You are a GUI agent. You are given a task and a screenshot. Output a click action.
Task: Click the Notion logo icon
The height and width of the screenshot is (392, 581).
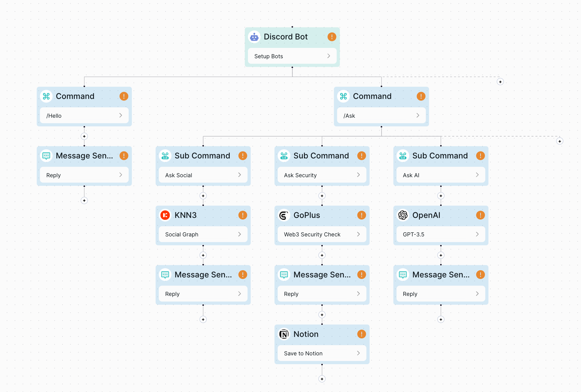click(284, 334)
